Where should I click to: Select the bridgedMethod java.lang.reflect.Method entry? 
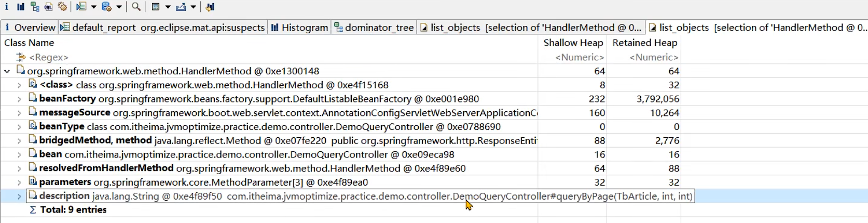pyautogui.click(x=288, y=141)
